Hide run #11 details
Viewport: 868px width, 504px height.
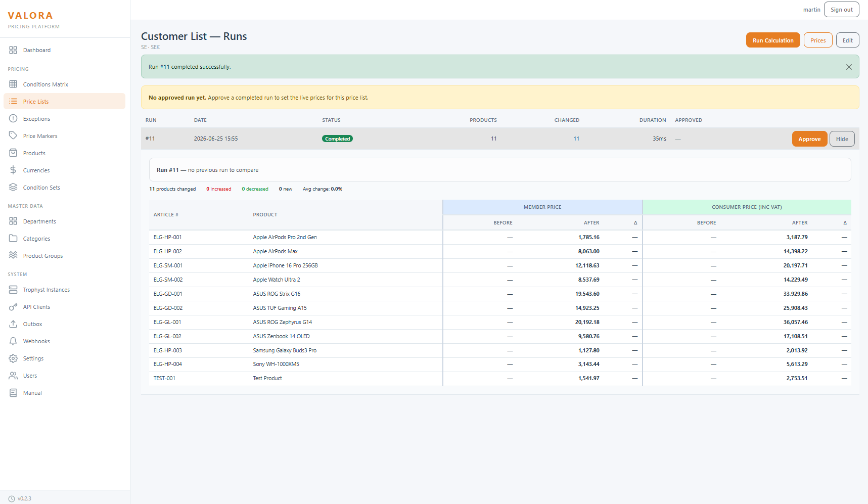point(842,139)
